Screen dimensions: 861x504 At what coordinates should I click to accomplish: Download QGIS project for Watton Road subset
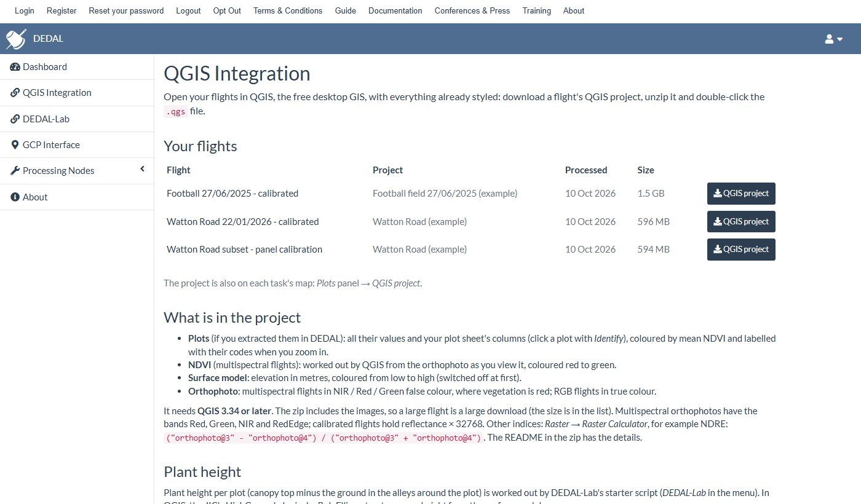pos(741,250)
